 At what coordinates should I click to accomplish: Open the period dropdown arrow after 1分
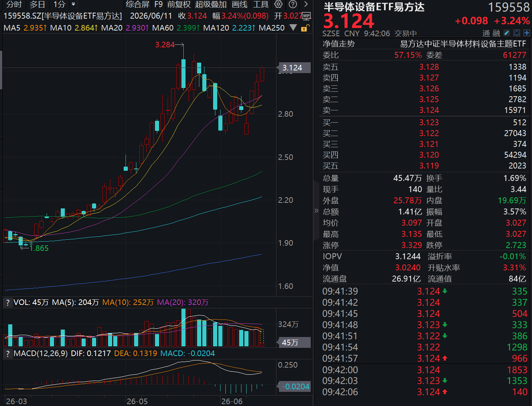pyautogui.click(x=73, y=4)
